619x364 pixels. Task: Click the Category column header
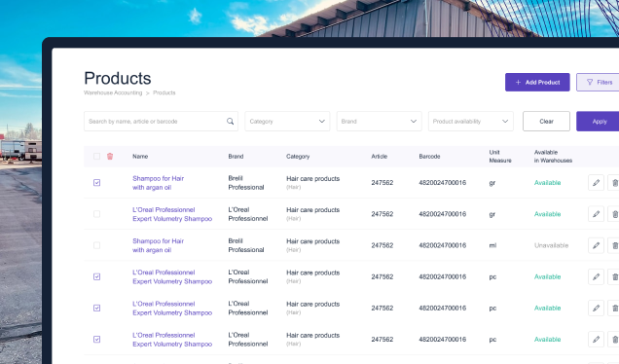tap(298, 157)
